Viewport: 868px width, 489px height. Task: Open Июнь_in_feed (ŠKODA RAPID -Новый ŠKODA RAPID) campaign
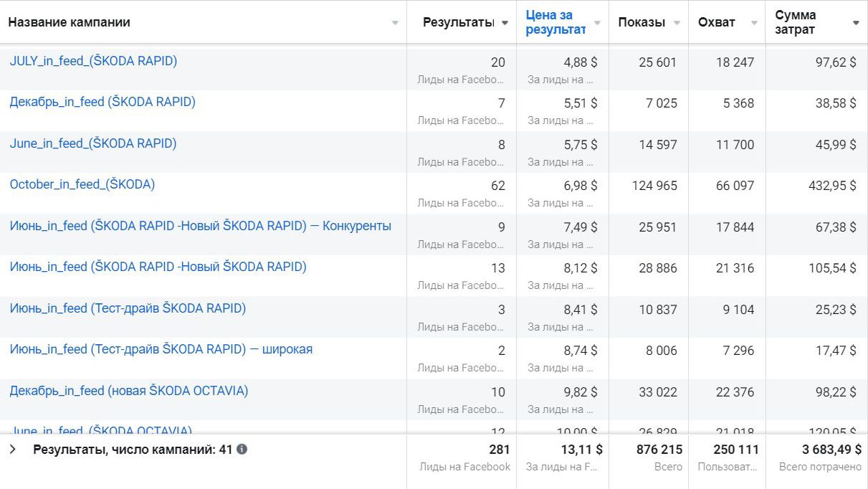click(x=158, y=267)
